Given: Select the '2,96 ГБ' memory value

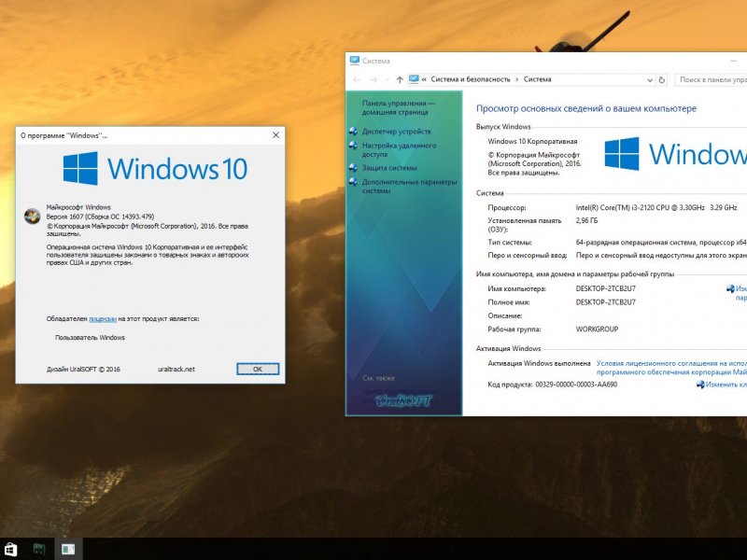Looking at the screenshot, I should coord(586,221).
